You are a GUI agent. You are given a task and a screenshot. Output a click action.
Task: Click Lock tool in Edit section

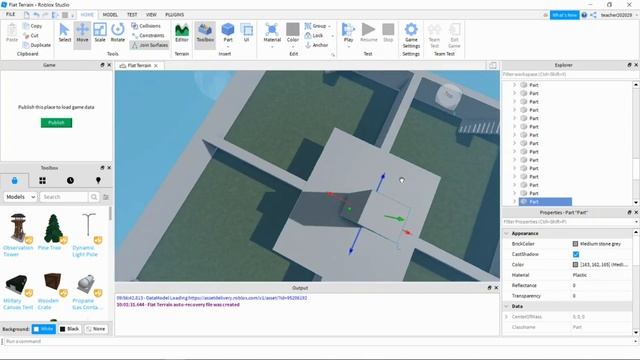pyautogui.click(x=314, y=36)
